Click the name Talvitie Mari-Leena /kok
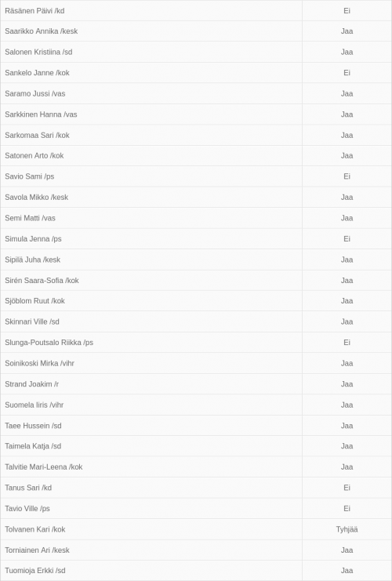The image size is (392, 581). pyautogui.click(x=43, y=467)
